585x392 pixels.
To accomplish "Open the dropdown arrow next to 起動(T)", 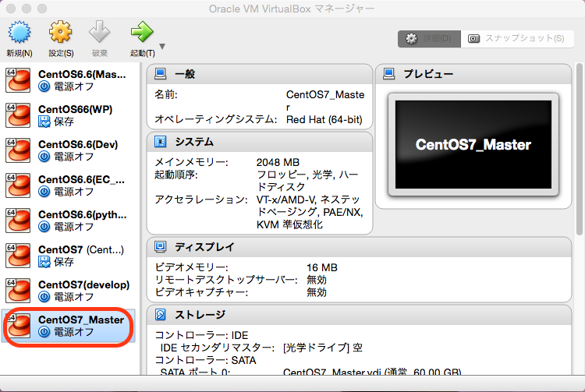I will (162, 47).
